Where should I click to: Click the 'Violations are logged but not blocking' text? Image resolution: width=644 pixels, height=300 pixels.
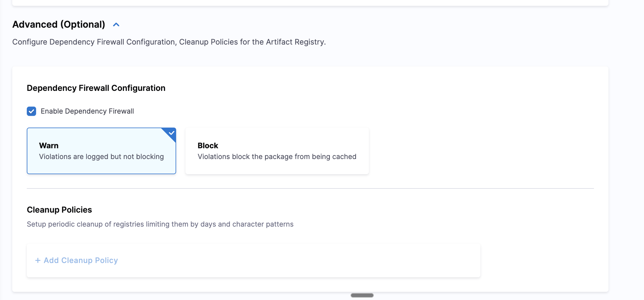point(101,157)
